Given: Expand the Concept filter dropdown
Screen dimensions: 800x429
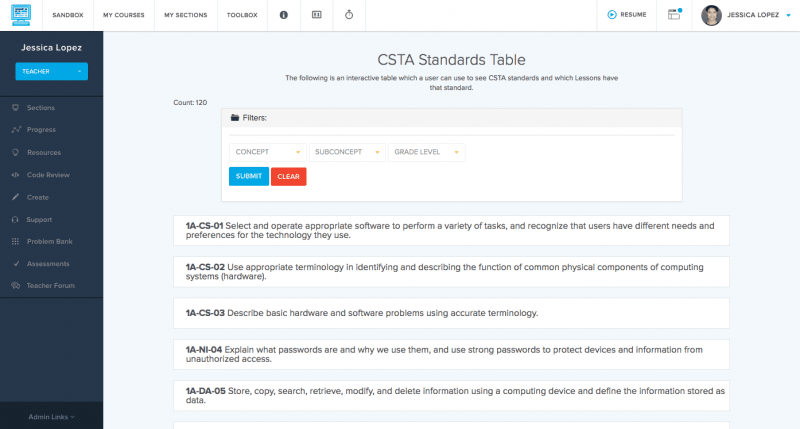Looking at the screenshot, I should (267, 152).
